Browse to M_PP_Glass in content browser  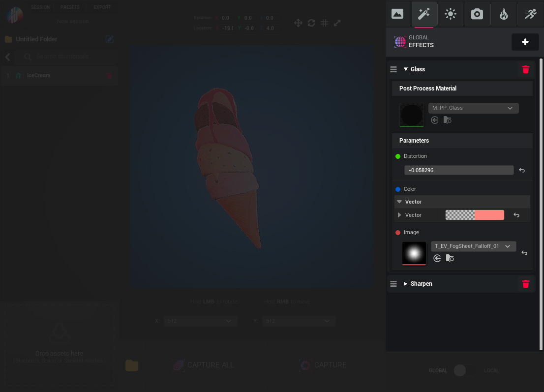[448, 120]
